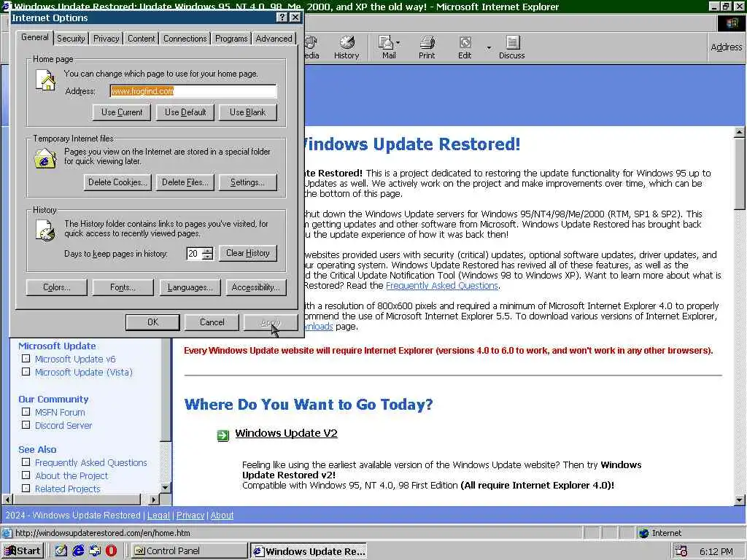The image size is (747, 560).
Task: Click the Discuss toolbar icon
Action: tap(511, 47)
